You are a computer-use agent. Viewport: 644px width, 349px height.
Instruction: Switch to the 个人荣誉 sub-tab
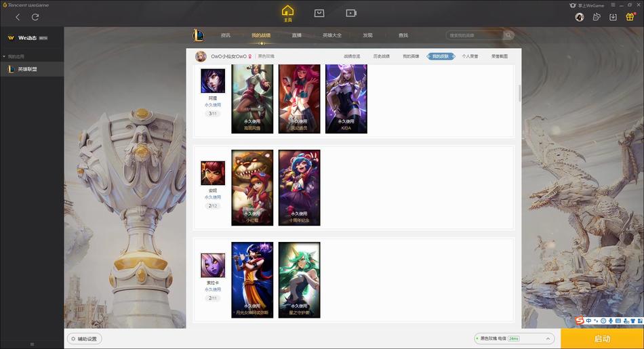pyautogui.click(x=470, y=56)
